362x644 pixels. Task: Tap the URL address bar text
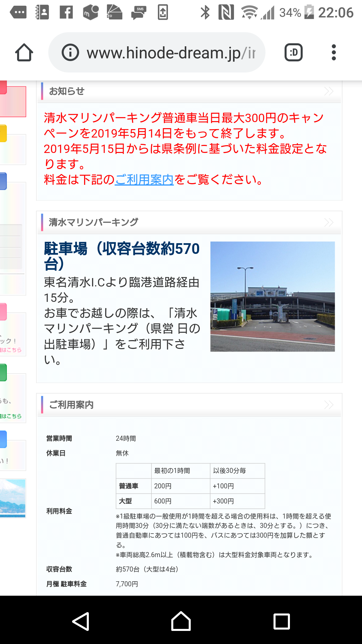point(170,53)
